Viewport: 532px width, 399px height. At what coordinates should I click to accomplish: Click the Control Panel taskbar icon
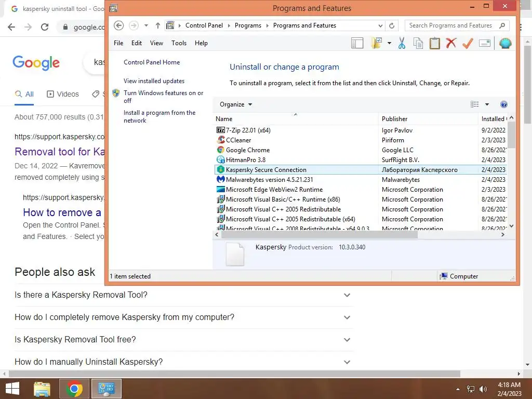point(106,389)
